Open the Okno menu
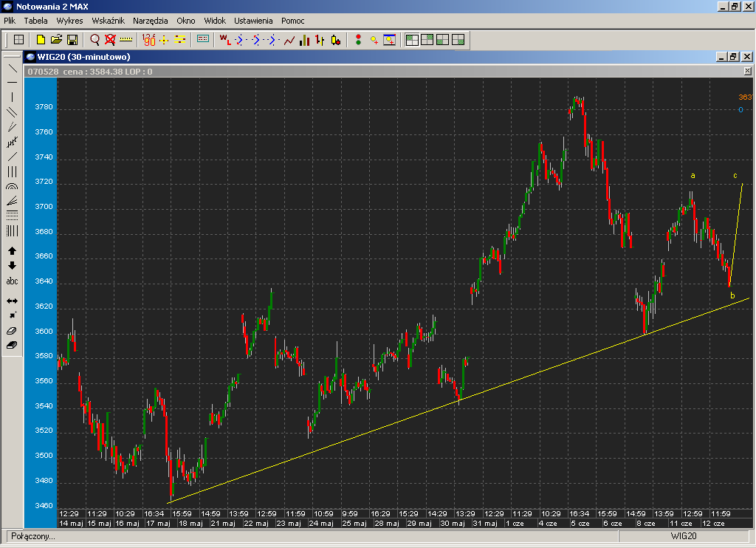 185,21
